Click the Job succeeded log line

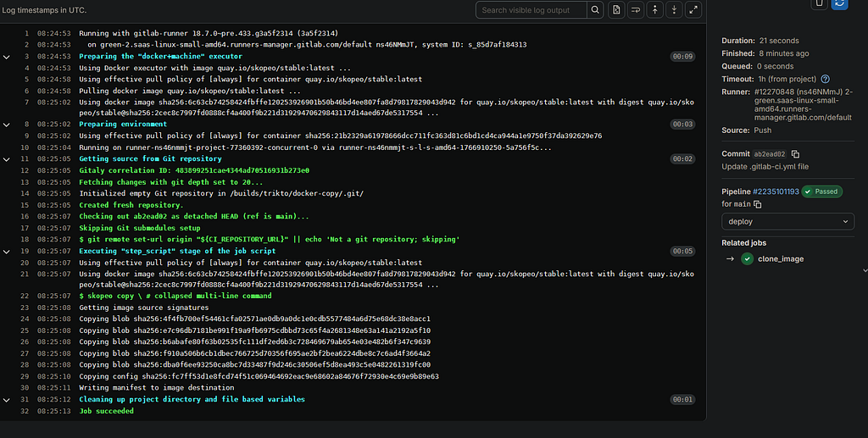click(x=106, y=411)
